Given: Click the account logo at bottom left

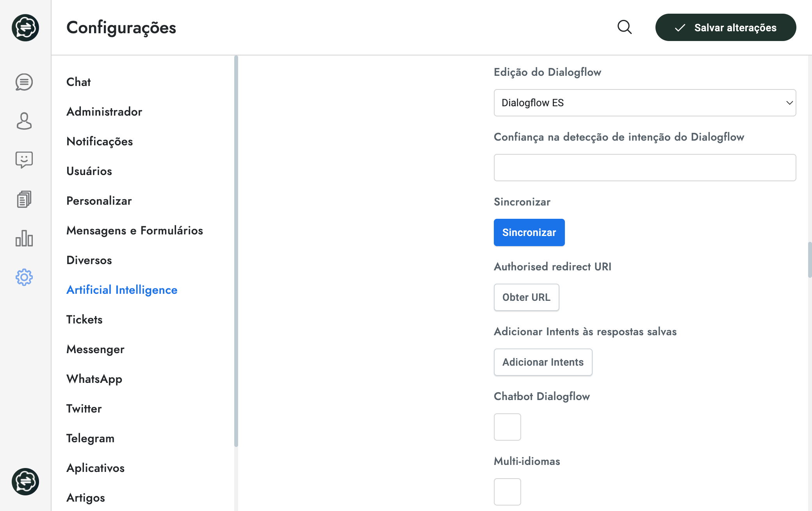Looking at the screenshot, I should pos(25,482).
